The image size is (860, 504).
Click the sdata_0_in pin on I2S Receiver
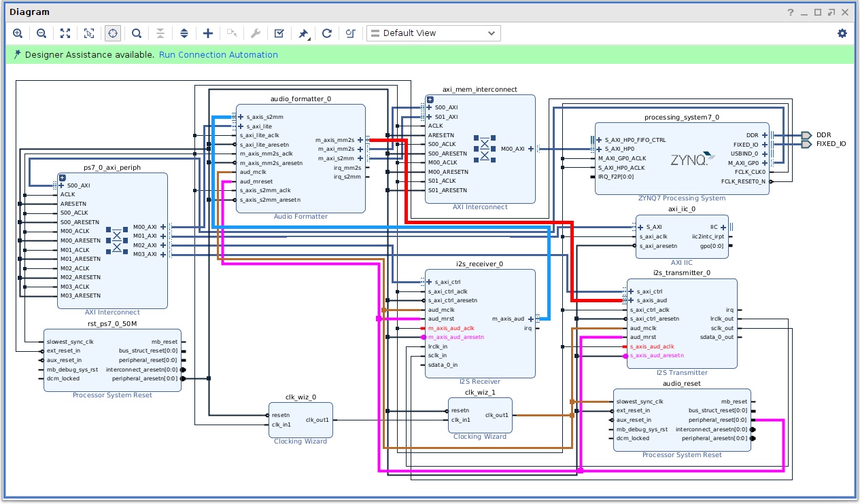point(443,365)
